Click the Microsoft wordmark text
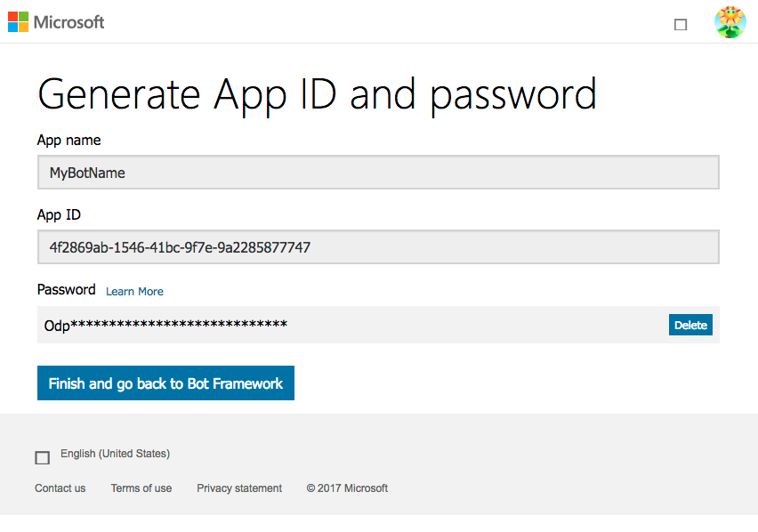Screen dimensions: 758x532 [x=69, y=22]
